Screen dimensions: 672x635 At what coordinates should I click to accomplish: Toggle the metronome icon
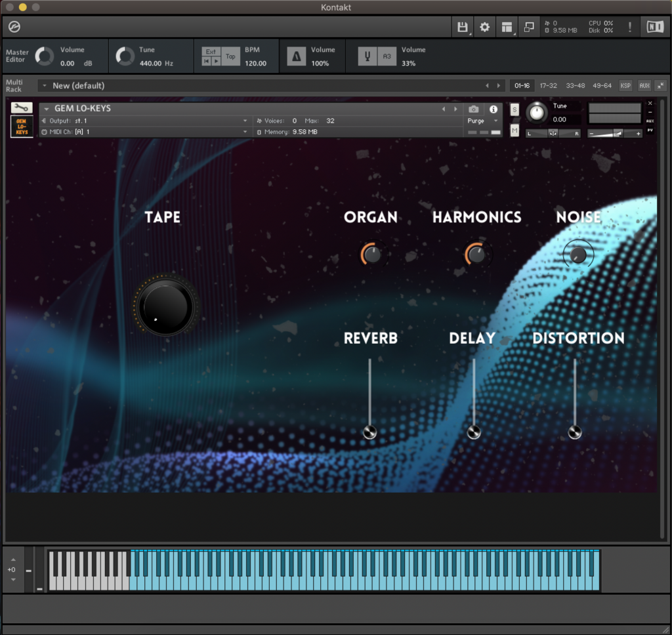[x=296, y=56]
